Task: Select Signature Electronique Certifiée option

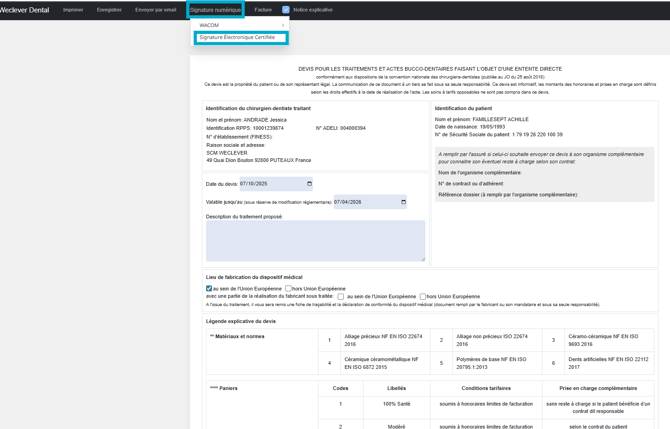Action: click(240, 38)
